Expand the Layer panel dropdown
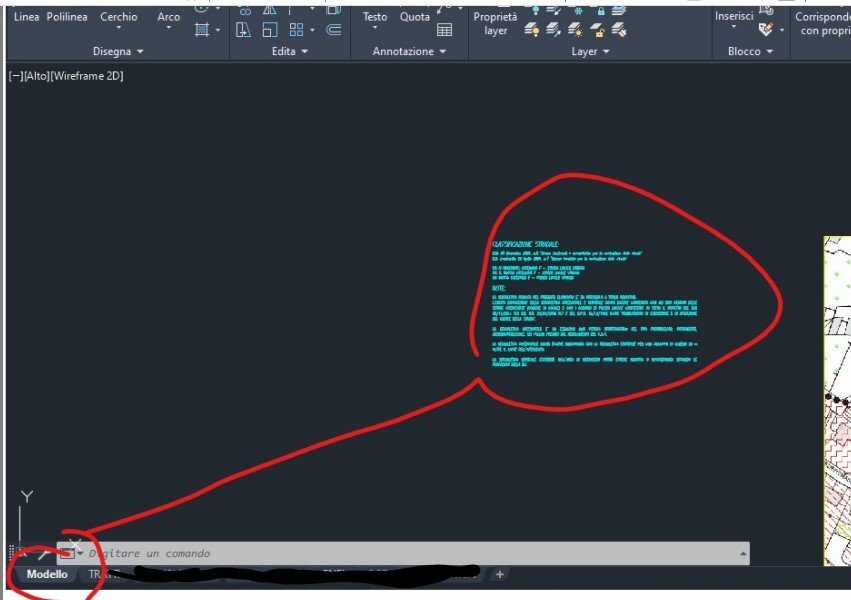Viewport: 851px width, 600px height. (x=590, y=52)
